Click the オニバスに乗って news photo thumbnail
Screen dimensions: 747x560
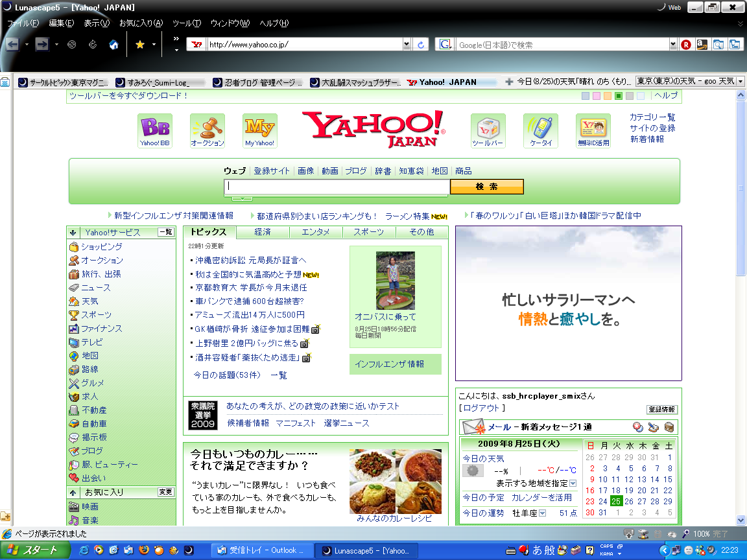(x=396, y=281)
